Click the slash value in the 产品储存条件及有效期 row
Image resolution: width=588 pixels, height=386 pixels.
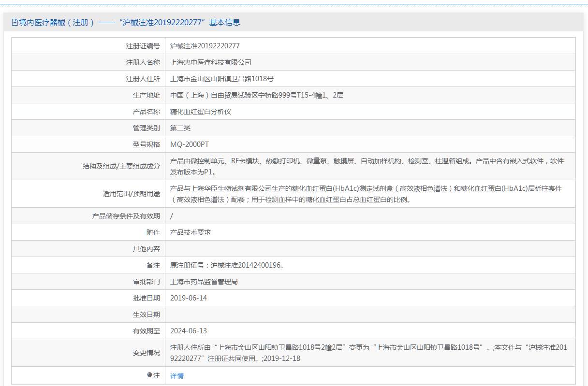coord(172,216)
